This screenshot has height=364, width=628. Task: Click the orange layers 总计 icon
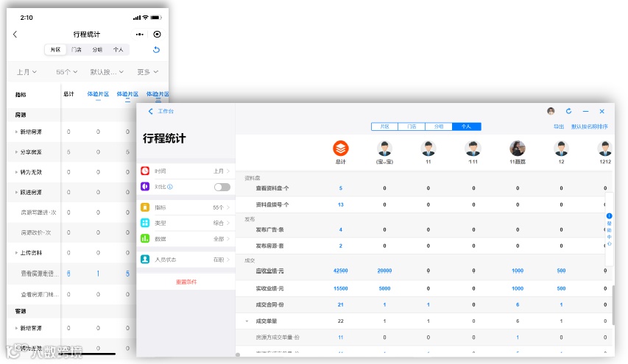click(340, 149)
